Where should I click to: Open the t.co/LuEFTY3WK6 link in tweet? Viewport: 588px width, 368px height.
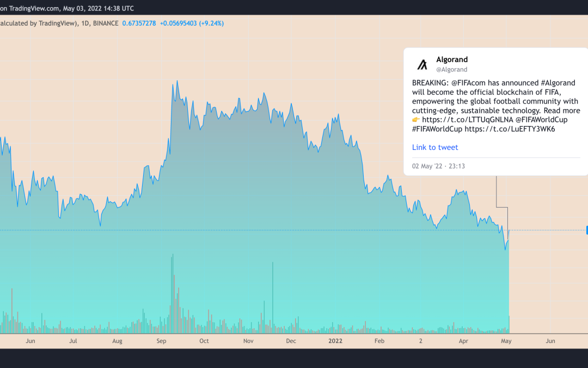pos(510,129)
